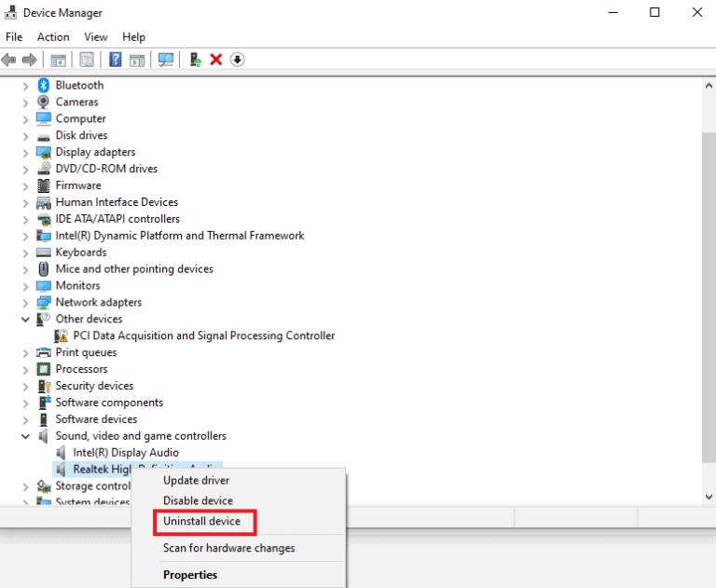Open the File menu
This screenshot has height=588, width=716.
[x=14, y=37]
